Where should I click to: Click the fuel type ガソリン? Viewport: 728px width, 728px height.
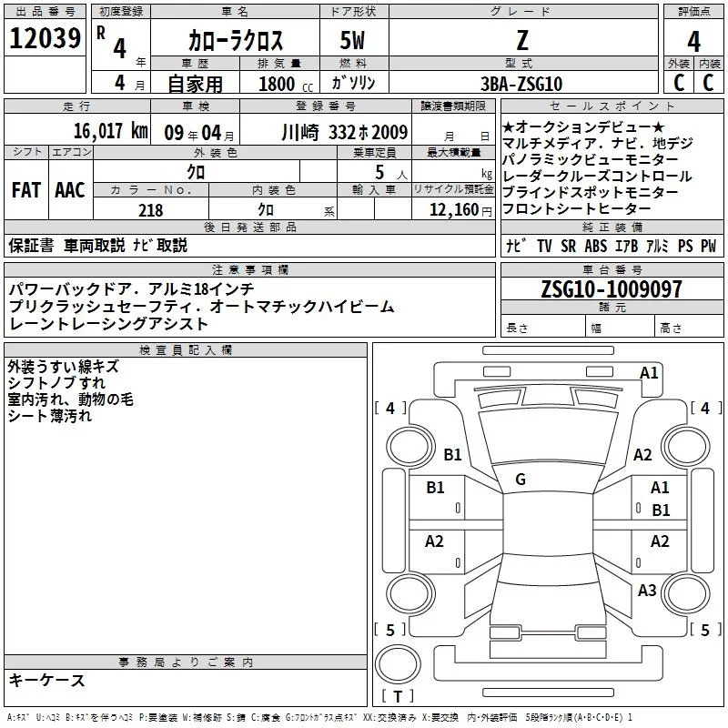click(x=353, y=83)
